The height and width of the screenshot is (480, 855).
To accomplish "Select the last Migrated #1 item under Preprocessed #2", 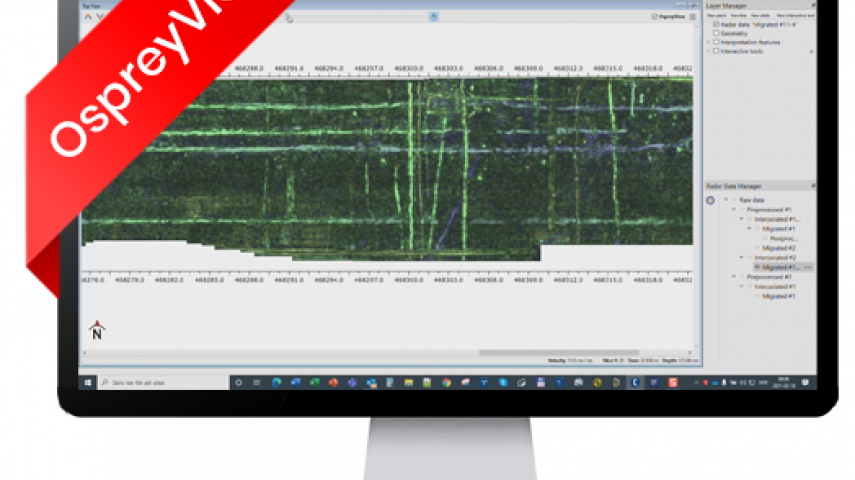I will tap(779, 296).
